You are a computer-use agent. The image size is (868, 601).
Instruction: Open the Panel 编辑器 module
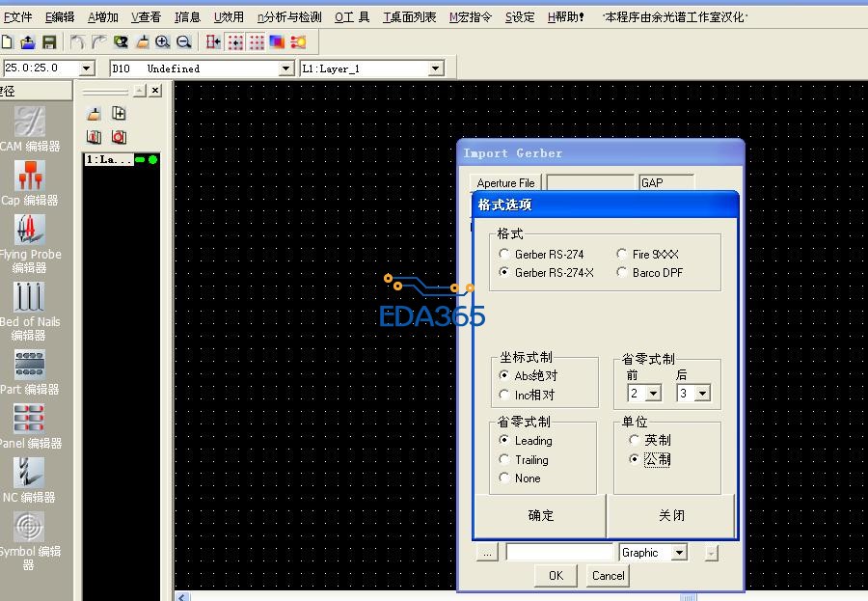[30, 426]
